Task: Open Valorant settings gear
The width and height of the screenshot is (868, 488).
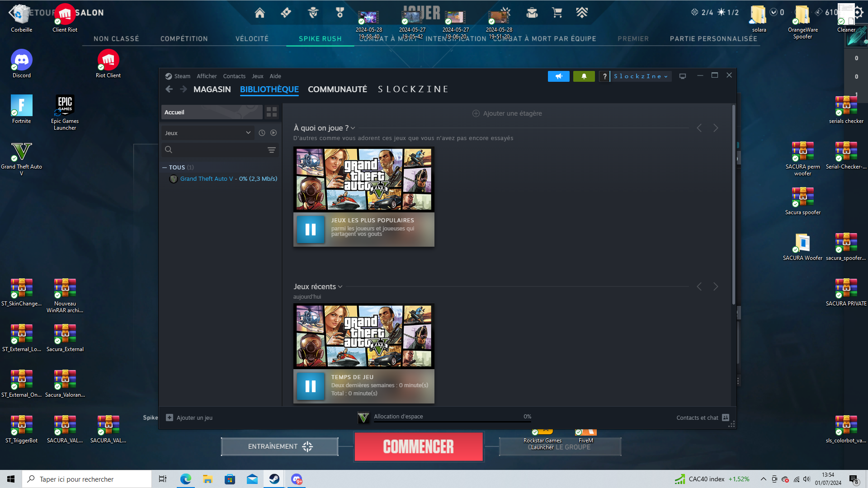Action: coord(858,13)
